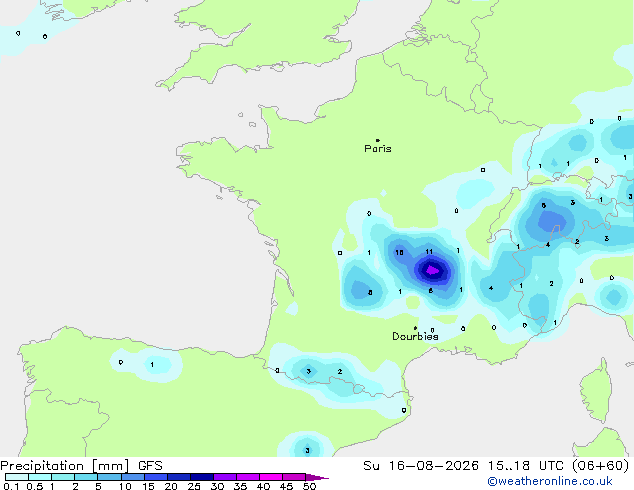Click the '50' legend scale label
634x490 pixels.
click(x=309, y=486)
